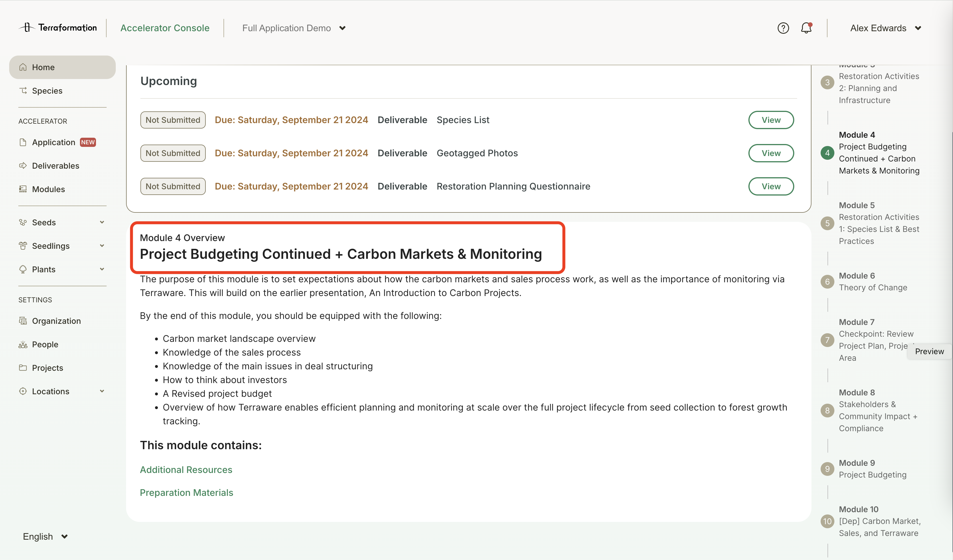Viewport: 953px width, 560px height.
Task: Open the Alex Edwards user menu
Action: click(885, 28)
